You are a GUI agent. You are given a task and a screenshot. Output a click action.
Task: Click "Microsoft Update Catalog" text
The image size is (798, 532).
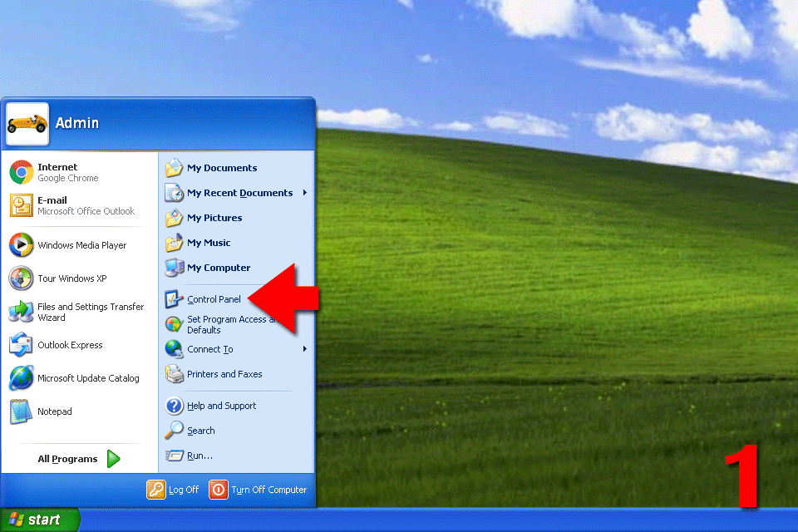[89, 378]
